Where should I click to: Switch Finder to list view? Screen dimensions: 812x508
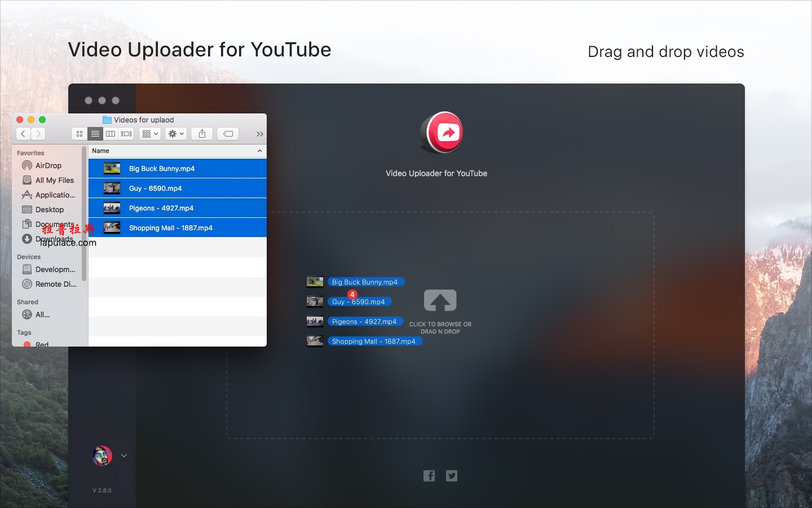[x=95, y=134]
